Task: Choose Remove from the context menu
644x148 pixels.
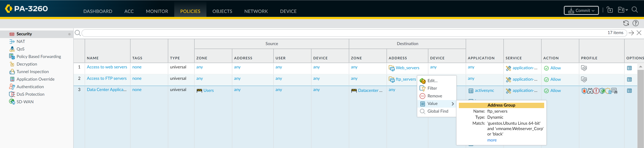Action: point(435,96)
